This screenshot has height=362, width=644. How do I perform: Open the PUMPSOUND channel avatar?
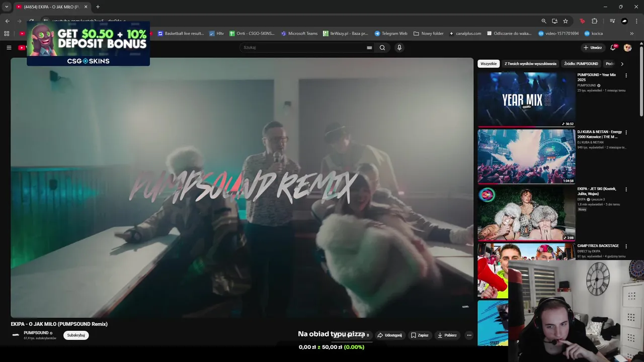16,335
